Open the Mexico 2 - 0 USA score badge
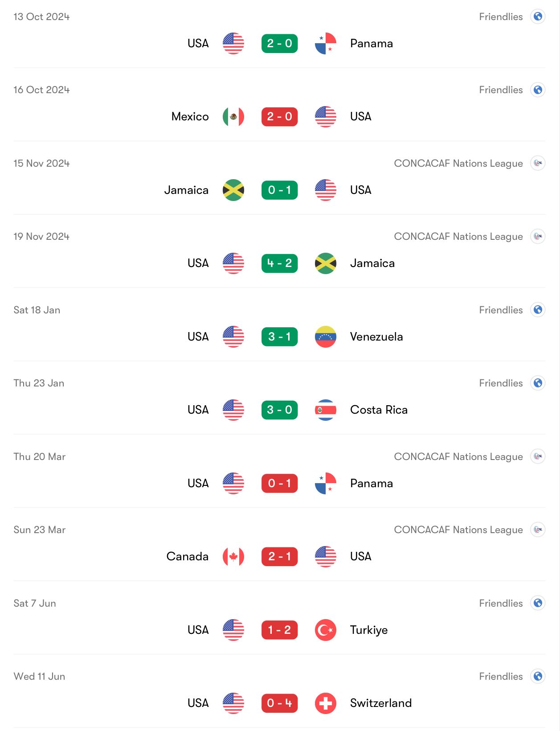 click(x=279, y=117)
